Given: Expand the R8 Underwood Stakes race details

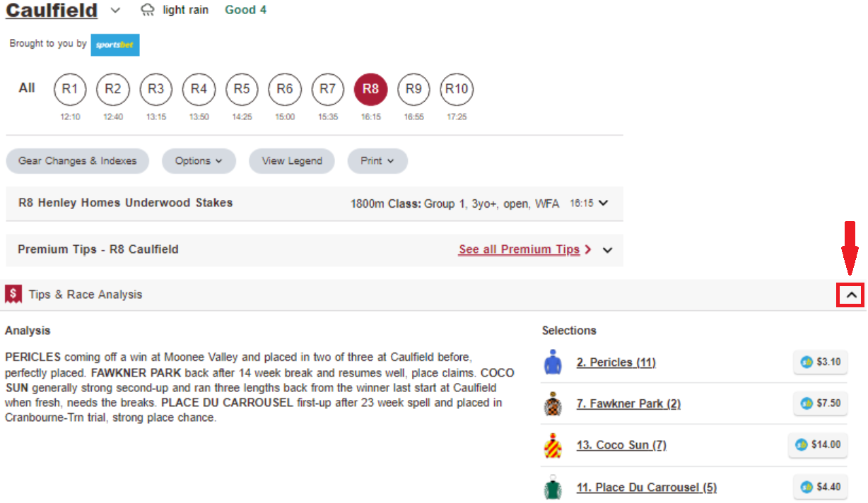Looking at the screenshot, I should click(603, 203).
